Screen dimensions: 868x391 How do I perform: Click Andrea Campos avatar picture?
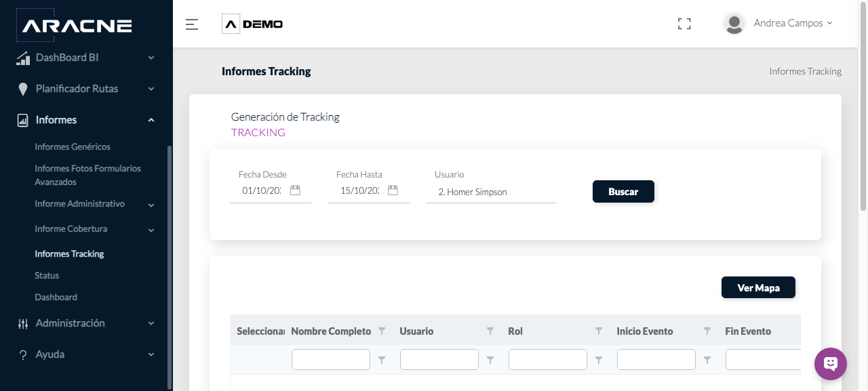coord(734,24)
